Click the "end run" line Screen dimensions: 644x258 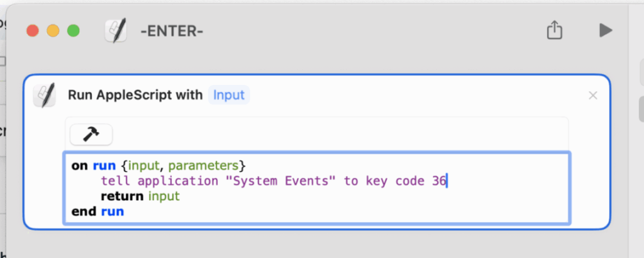(x=97, y=211)
